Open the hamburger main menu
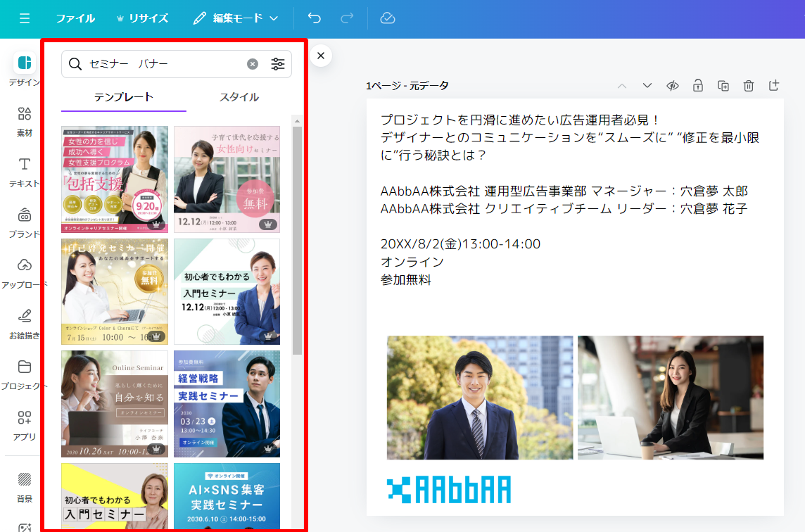 (x=24, y=18)
